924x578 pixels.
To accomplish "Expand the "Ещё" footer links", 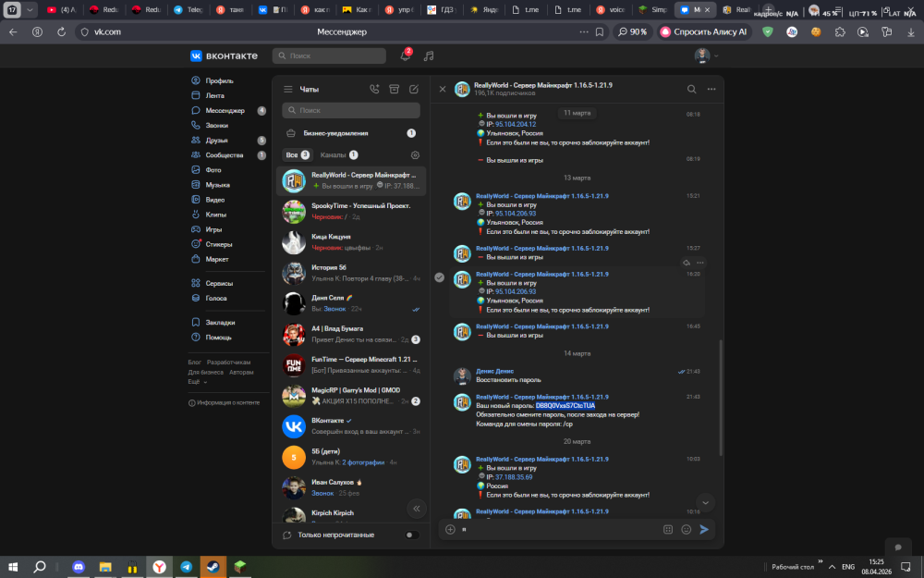I will pos(198,382).
